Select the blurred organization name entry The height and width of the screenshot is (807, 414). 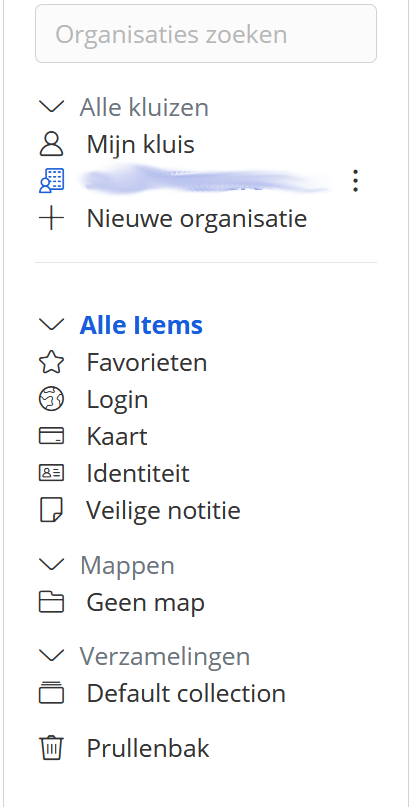206,181
